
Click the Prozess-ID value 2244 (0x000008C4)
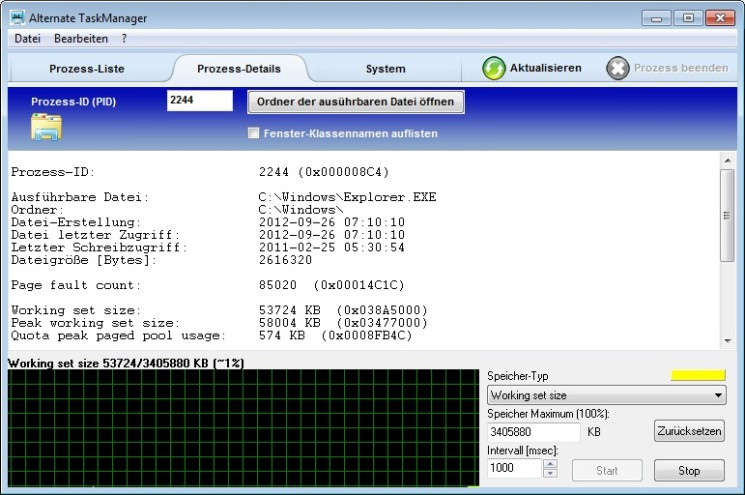point(324,172)
